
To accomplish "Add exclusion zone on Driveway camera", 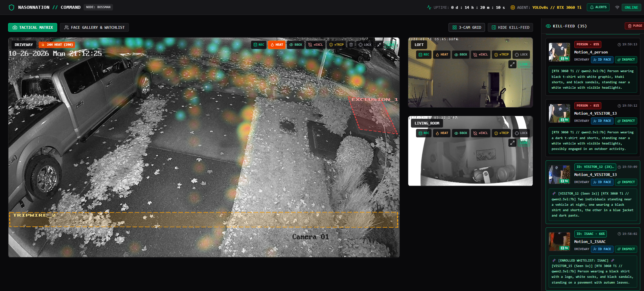I will pos(315,45).
